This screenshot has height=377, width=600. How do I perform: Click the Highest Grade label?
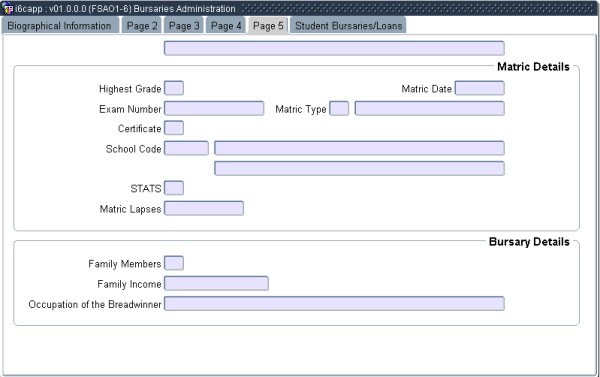(130, 89)
